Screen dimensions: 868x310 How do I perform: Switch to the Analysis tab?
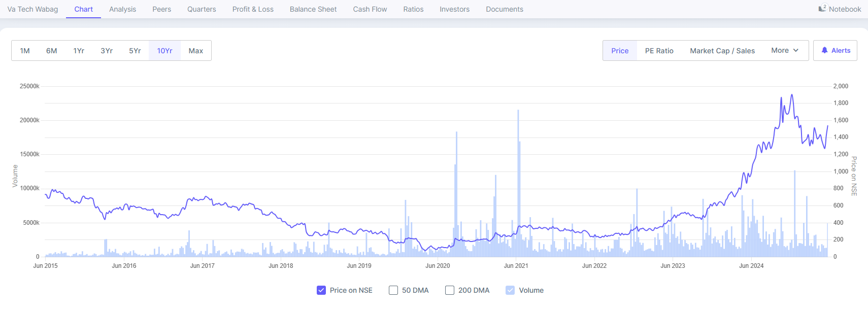click(x=122, y=9)
